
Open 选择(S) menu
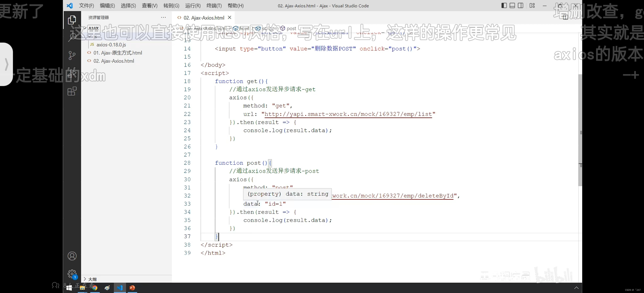point(128,5)
